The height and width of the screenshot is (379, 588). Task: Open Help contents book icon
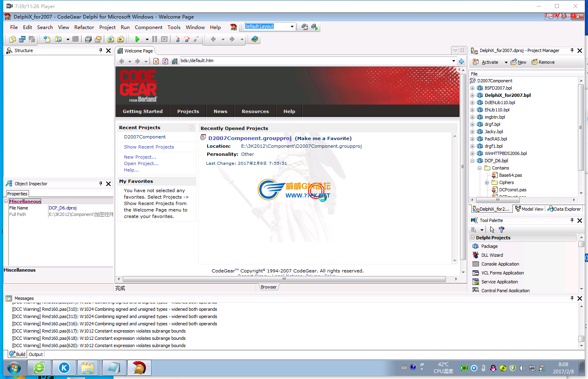(254, 39)
